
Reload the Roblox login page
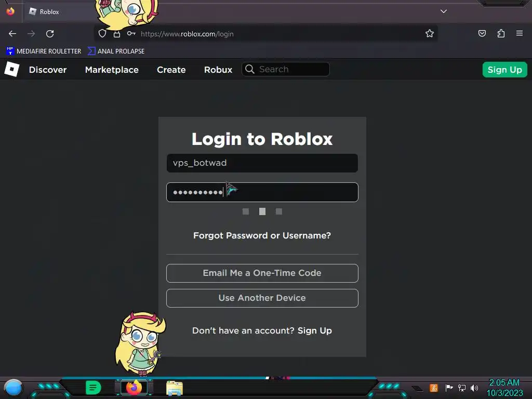pyautogui.click(x=50, y=34)
